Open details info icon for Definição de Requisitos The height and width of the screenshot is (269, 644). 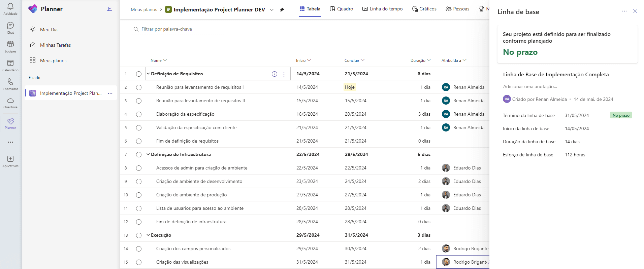[275, 74]
